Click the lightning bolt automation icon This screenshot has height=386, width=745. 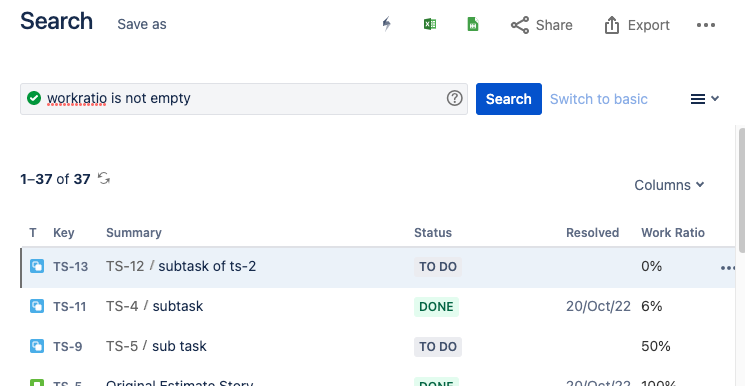[x=387, y=24]
